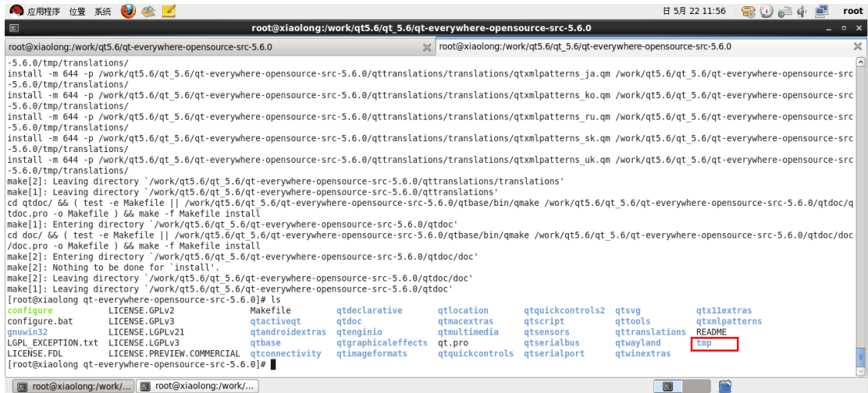Click the 'qtquickcontrols2' directory name
The width and height of the screenshot is (868, 393).
click(x=564, y=310)
